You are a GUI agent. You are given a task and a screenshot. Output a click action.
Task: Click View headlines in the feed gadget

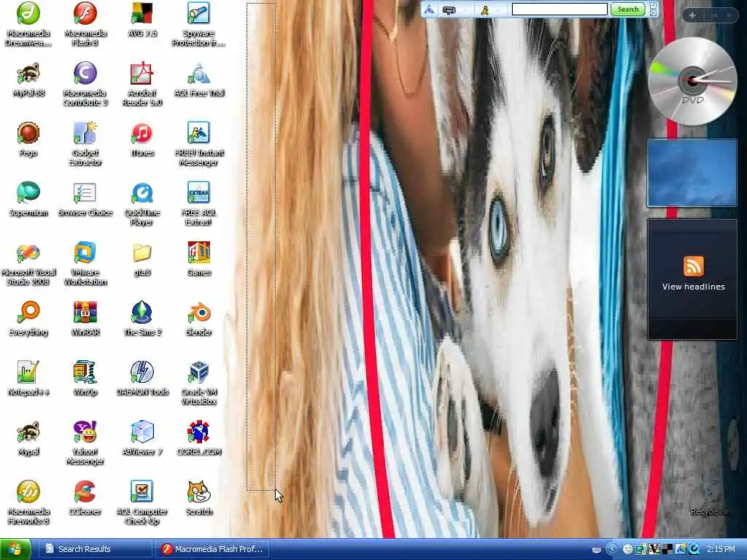tap(693, 287)
